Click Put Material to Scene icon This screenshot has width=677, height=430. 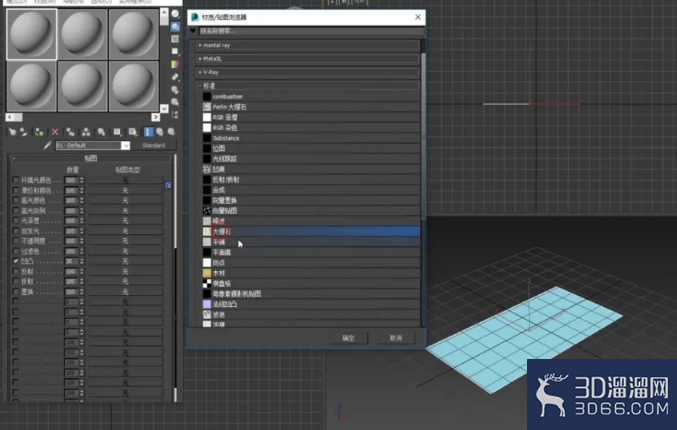coord(23,132)
